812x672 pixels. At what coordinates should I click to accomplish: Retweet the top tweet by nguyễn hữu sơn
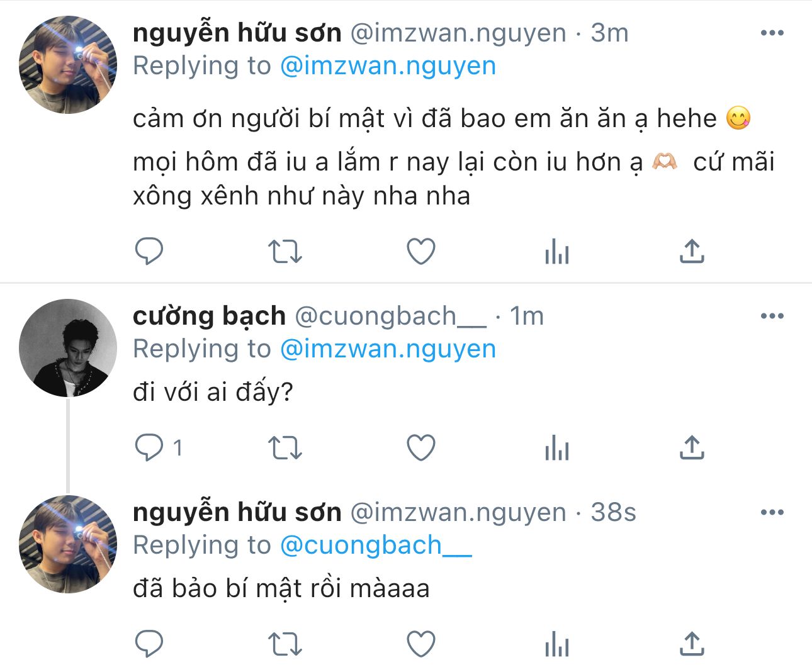[x=285, y=252]
